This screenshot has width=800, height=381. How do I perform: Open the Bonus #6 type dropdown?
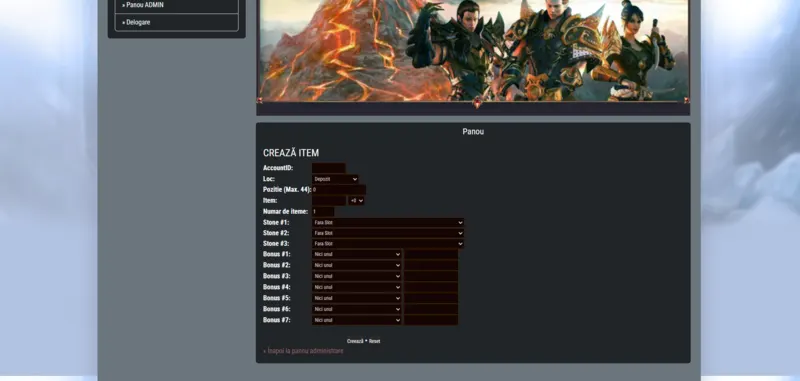[357, 309]
